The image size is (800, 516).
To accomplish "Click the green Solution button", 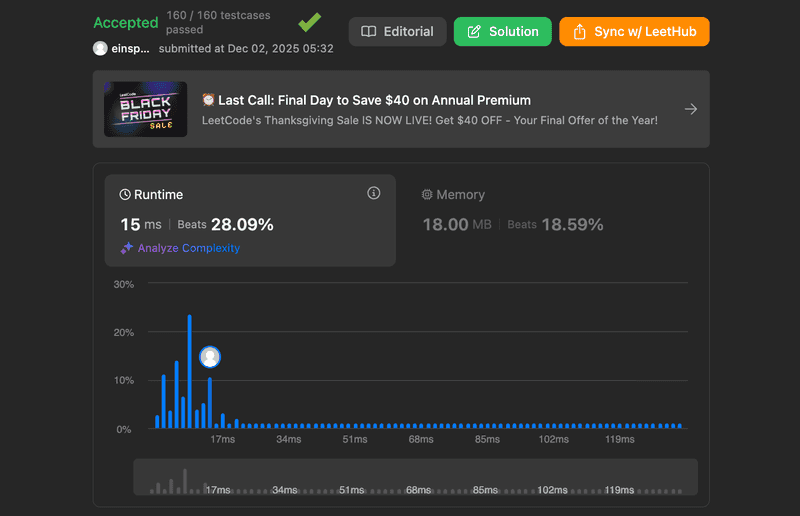I will tap(502, 31).
